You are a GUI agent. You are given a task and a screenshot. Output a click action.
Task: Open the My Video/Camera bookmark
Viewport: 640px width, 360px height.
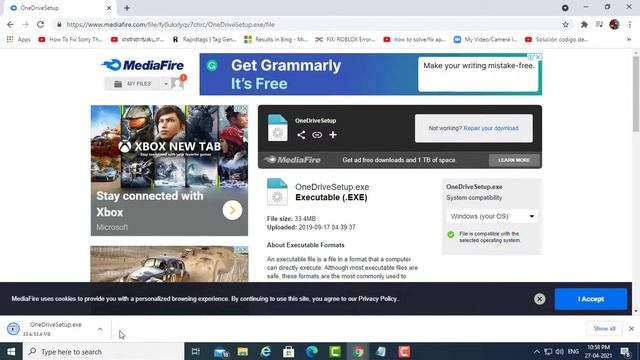coord(486,40)
